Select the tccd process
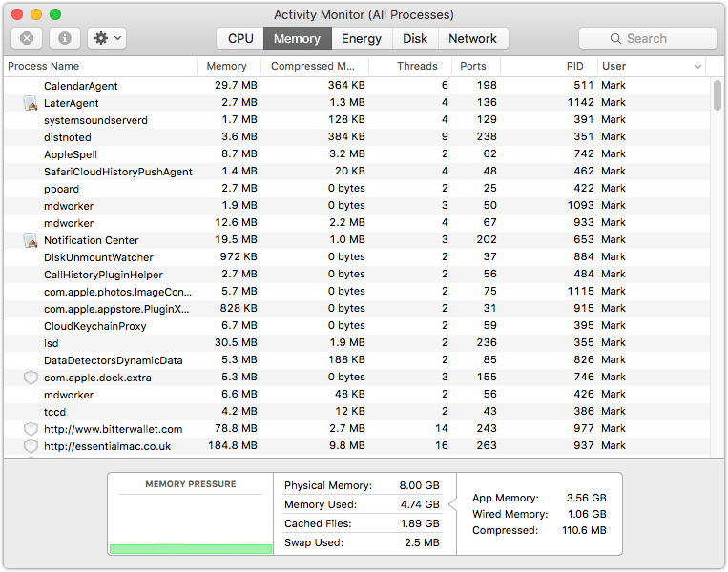Screen dimensions: 728x572 (357, 412)
